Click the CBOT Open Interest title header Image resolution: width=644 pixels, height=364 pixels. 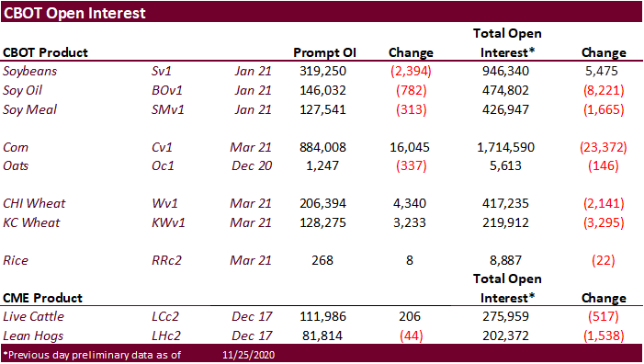[74, 13]
